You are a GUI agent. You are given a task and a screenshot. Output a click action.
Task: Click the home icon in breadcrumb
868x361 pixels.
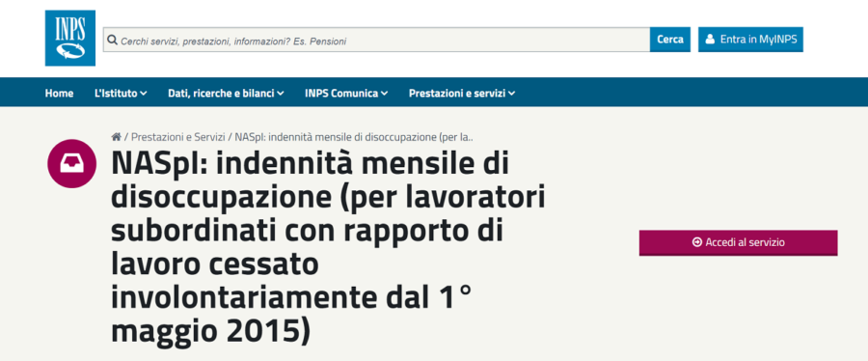pos(117,137)
